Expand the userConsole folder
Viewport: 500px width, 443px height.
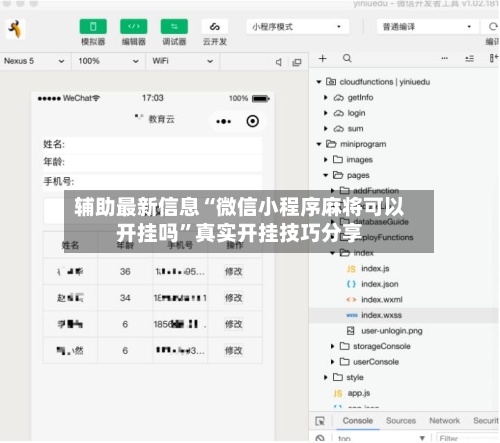pyautogui.click(x=332, y=362)
